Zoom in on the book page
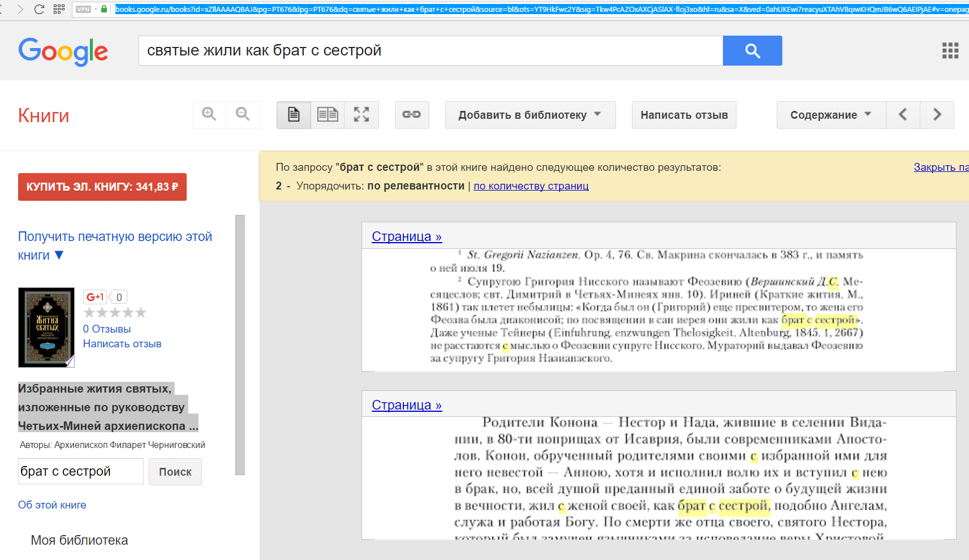Image resolution: width=969 pixels, height=560 pixels. pyautogui.click(x=209, y=115)
